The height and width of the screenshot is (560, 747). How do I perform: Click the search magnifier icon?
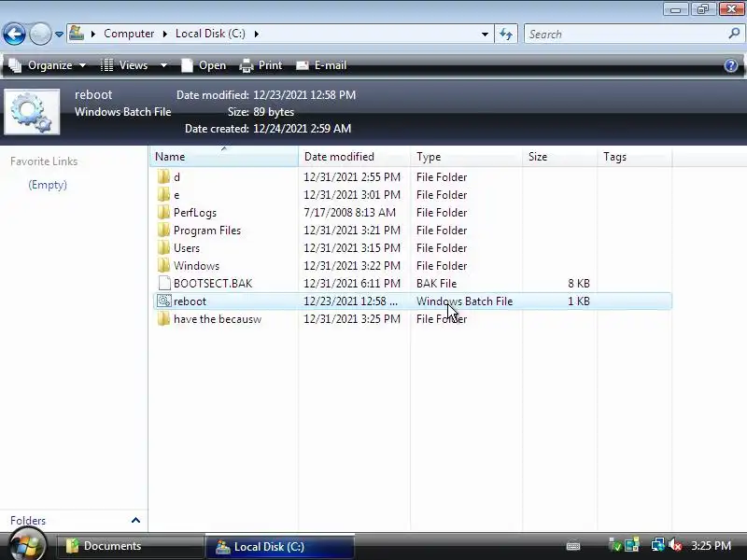[734, 34]
